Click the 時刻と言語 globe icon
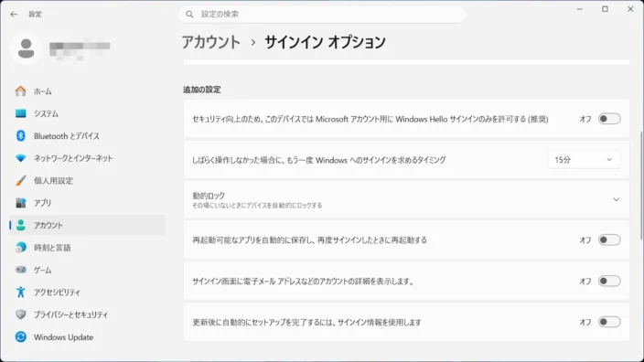Image resolution: width=644 pixels, height=362 pixels. point(20,248)
